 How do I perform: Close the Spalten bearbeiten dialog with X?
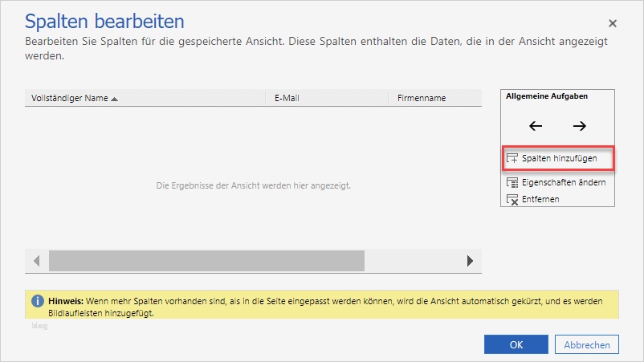pyautogui.click(x=613, y=24)
